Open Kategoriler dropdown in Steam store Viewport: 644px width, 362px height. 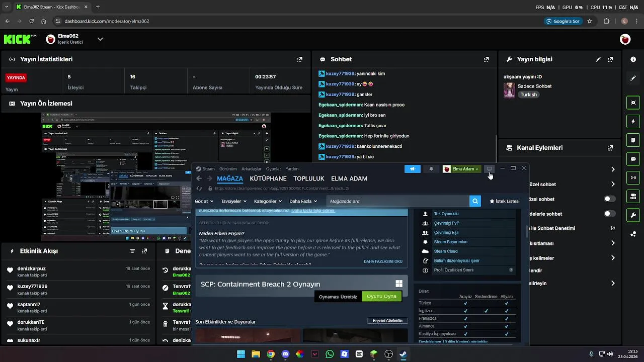click(x=268, y=201)
